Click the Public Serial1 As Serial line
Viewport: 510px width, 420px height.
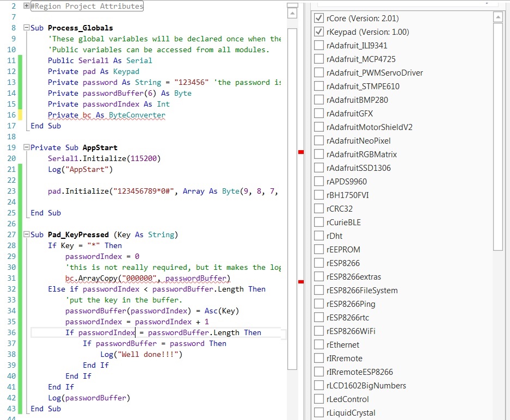coord(100,60)
